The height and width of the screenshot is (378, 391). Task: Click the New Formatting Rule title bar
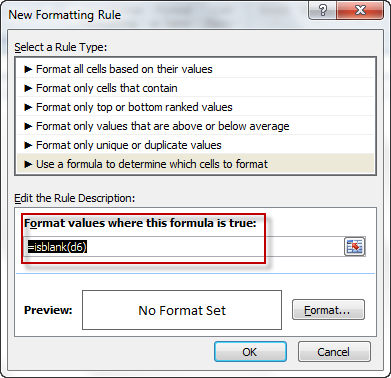pyautogui.click(x=157, y=13)
